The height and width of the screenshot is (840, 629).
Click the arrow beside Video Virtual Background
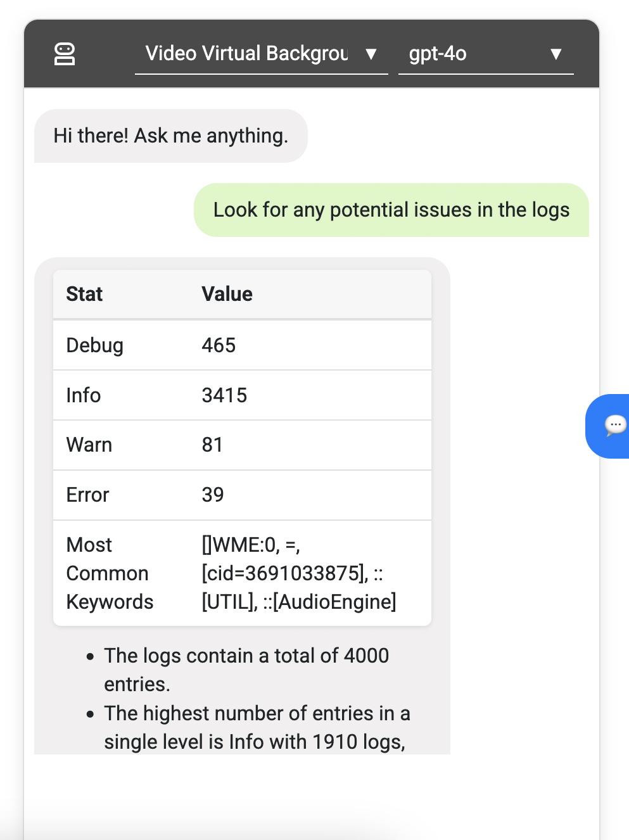[371, 54]
